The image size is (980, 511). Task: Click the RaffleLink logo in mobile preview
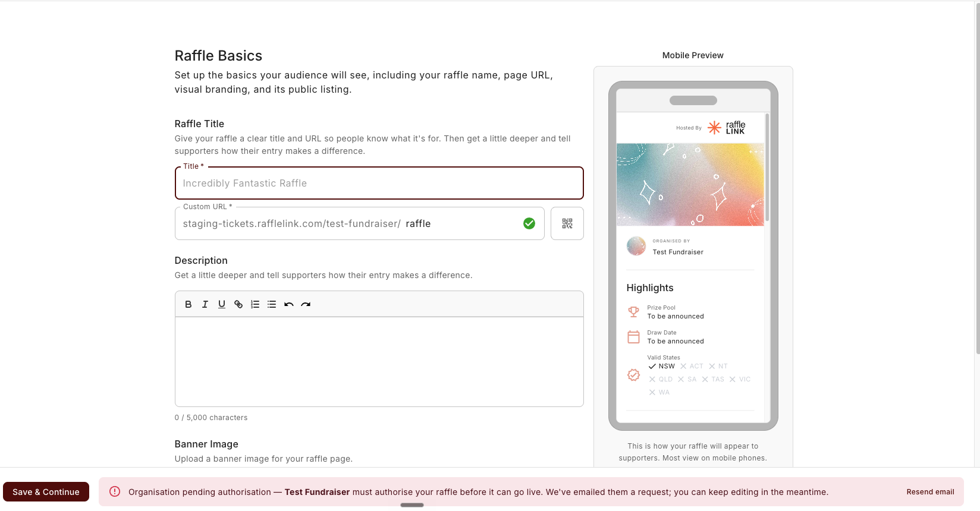coord(726,128)
